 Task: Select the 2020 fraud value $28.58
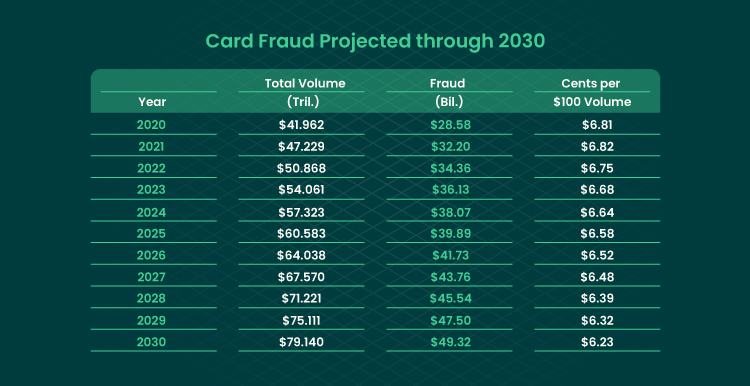point(451,125)
